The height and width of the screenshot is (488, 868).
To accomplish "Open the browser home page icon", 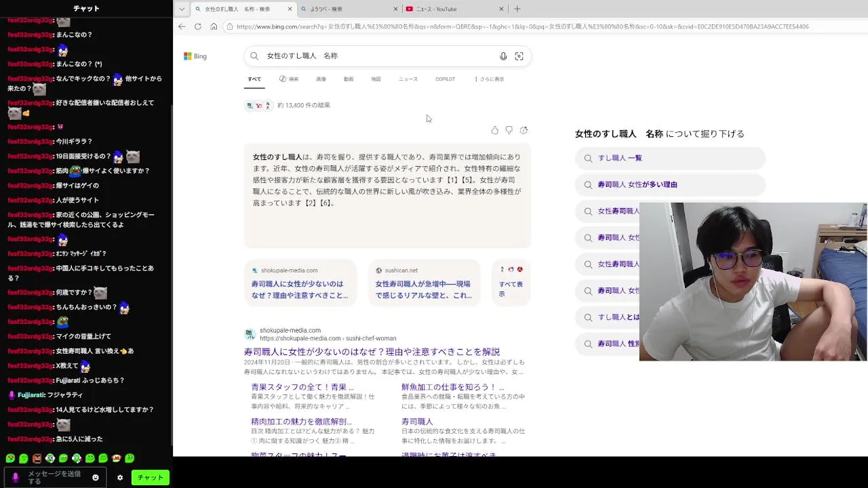I will [214, 26].
